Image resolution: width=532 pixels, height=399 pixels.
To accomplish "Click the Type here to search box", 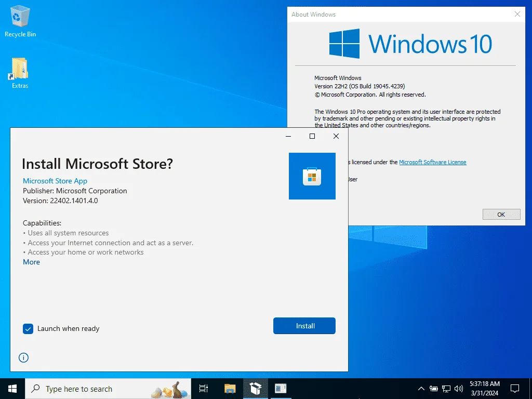I will pos(108,389).
